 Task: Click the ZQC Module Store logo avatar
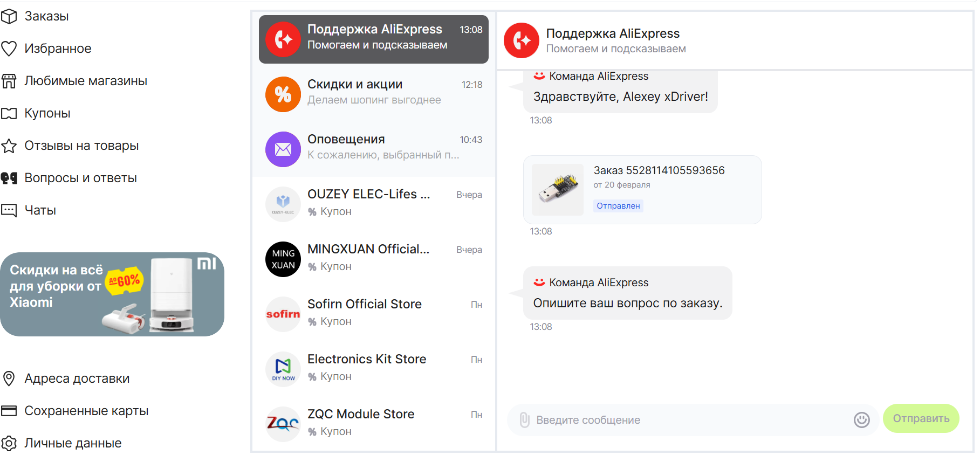tap(283, 424)
